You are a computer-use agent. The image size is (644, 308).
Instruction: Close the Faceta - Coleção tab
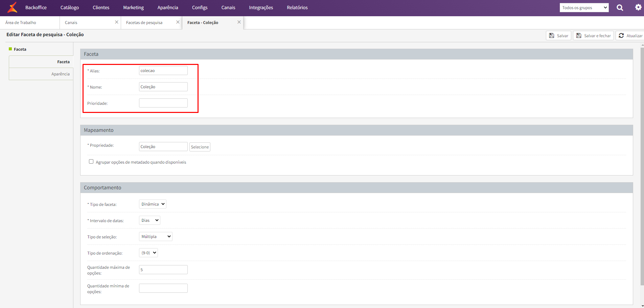pos(239,22)
